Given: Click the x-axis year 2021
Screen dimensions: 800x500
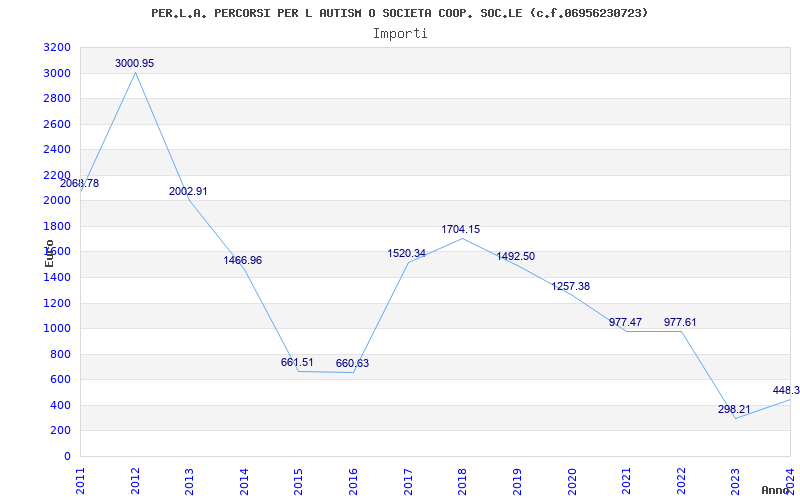Looking at the screenshot, I should [627, 481].
